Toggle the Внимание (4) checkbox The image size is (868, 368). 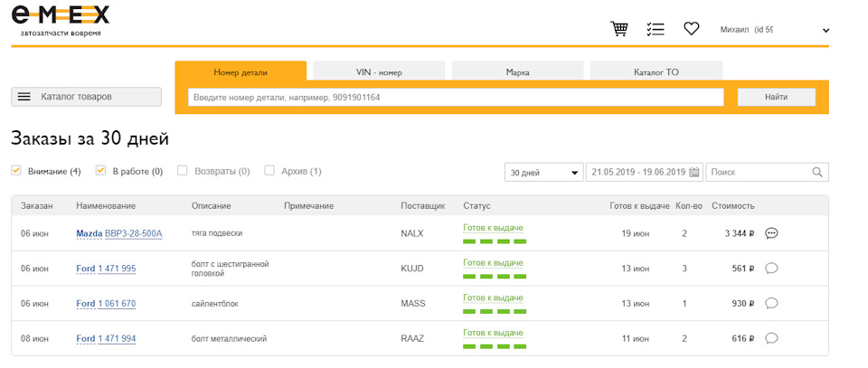(x=16, y=171)
